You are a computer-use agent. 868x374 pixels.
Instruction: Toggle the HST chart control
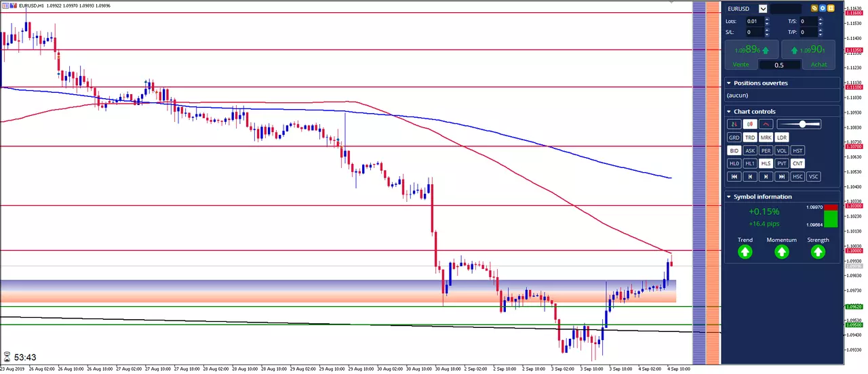798,150
